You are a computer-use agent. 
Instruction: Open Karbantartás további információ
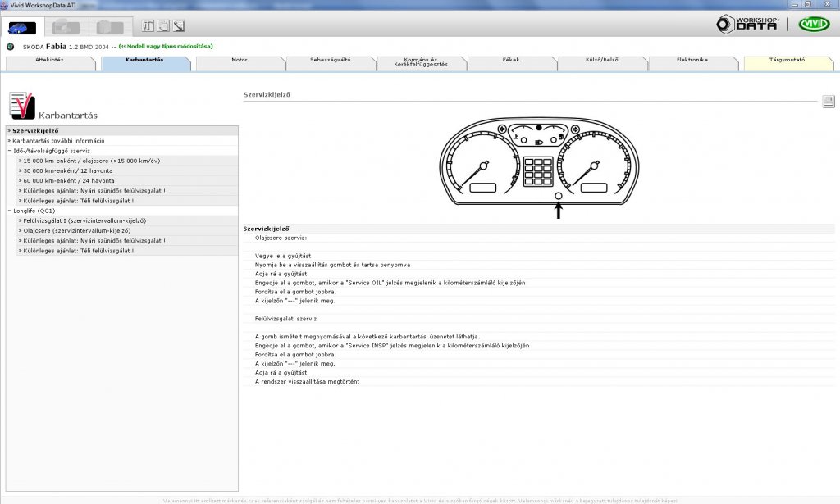(122, 141)
